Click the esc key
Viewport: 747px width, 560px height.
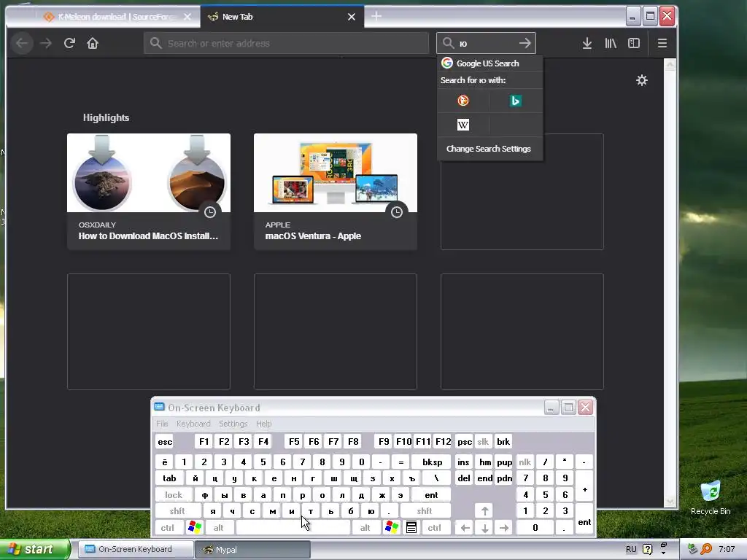(165, 441)
